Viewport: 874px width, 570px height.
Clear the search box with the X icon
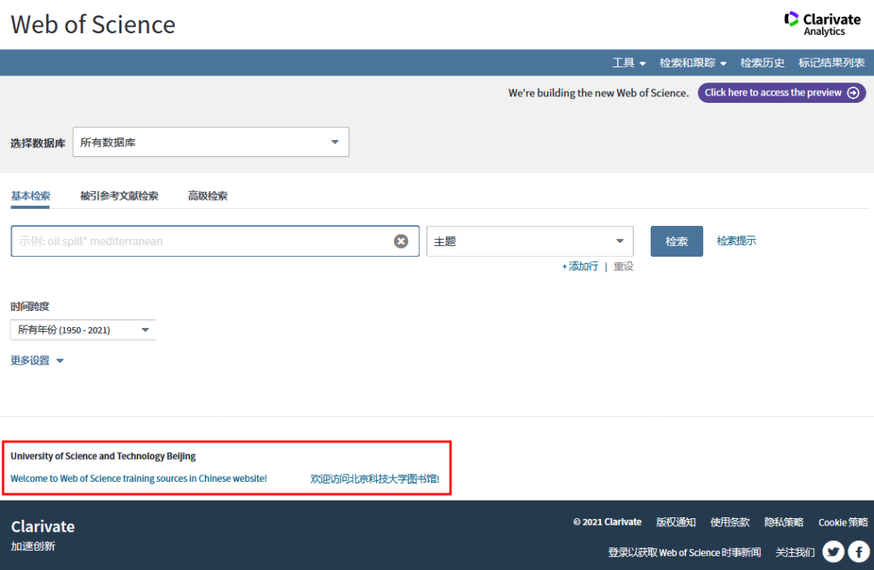pos(401,241)
